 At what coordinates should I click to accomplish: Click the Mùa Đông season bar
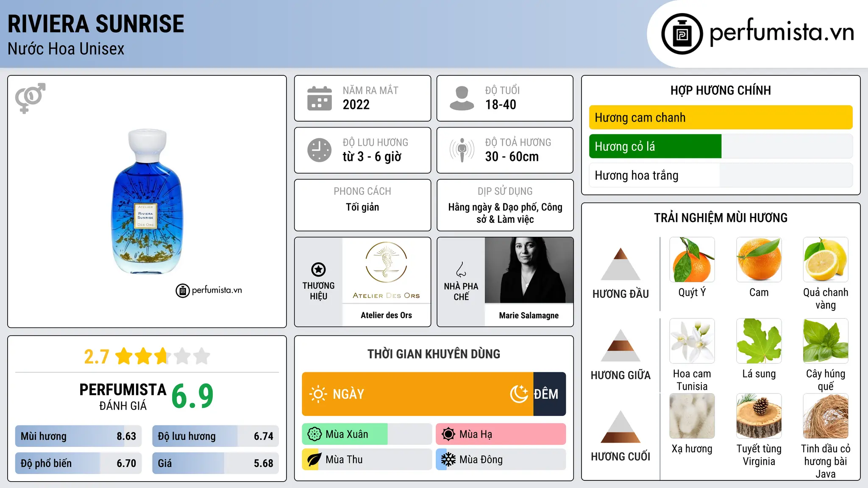(x=501, y=460)
